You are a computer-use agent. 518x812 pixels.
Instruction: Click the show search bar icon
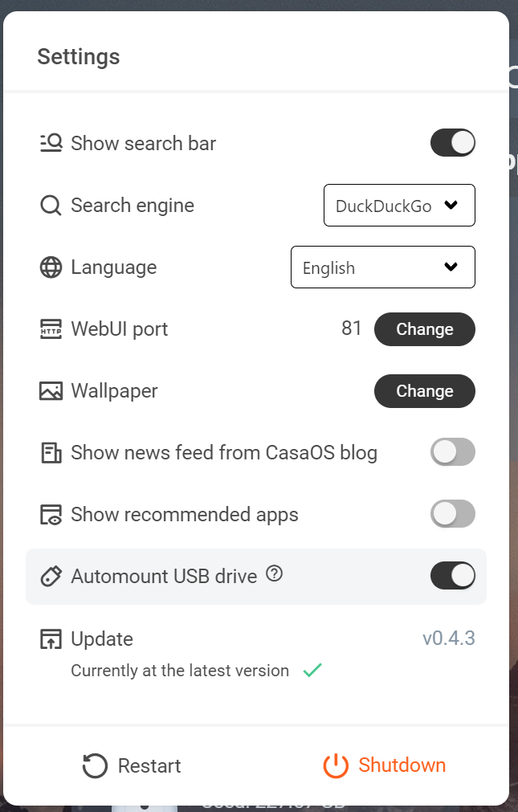51,142
